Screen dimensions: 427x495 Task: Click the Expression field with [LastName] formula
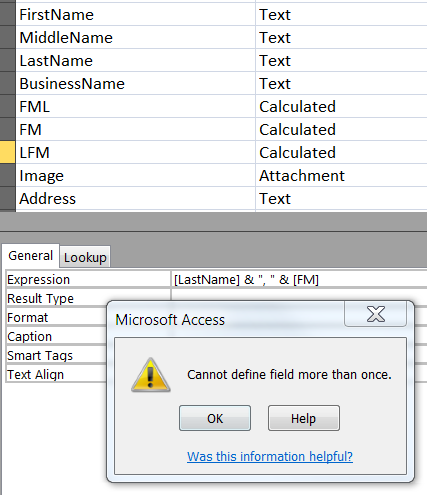pos(299,279)
